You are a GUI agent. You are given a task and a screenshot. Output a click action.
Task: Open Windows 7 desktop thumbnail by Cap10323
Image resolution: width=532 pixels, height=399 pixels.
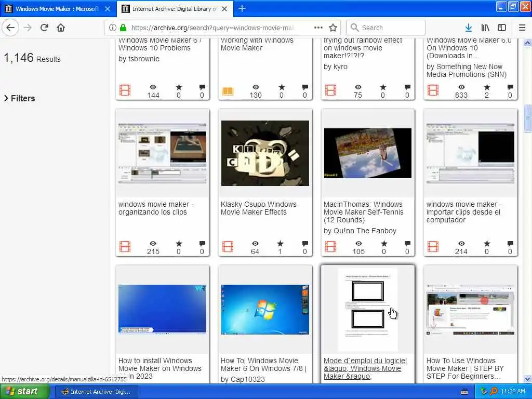265,310
